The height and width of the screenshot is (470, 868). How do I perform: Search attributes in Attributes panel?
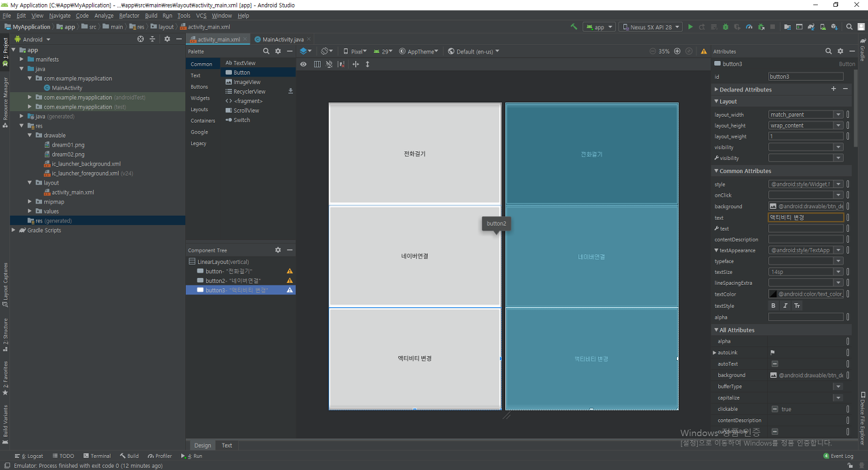coord(829,52)
